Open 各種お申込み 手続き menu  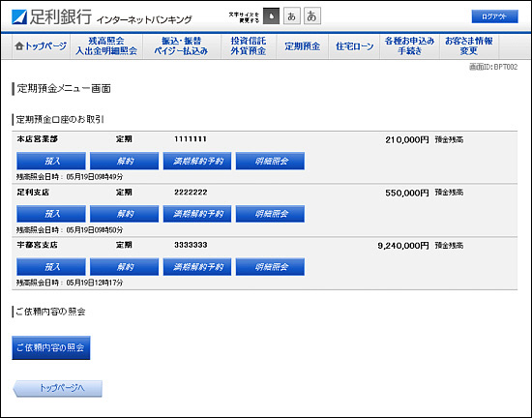coord(409,45)
